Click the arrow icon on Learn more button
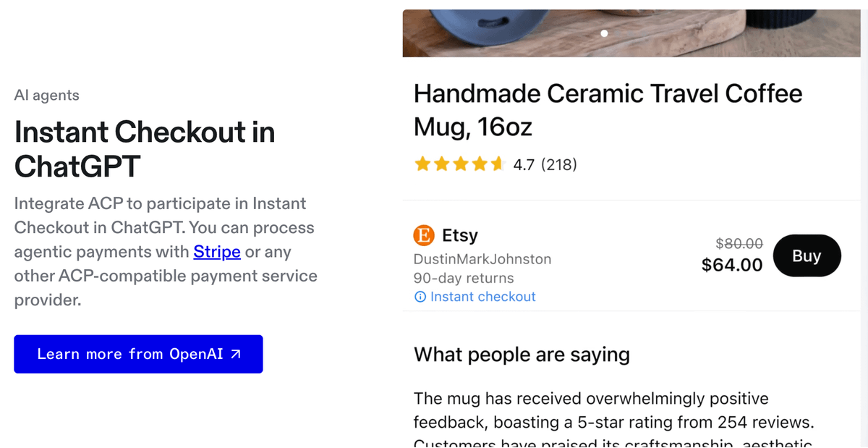Image resolution: width=868 pixels, height=448 pixels. [x=236, y=355]
